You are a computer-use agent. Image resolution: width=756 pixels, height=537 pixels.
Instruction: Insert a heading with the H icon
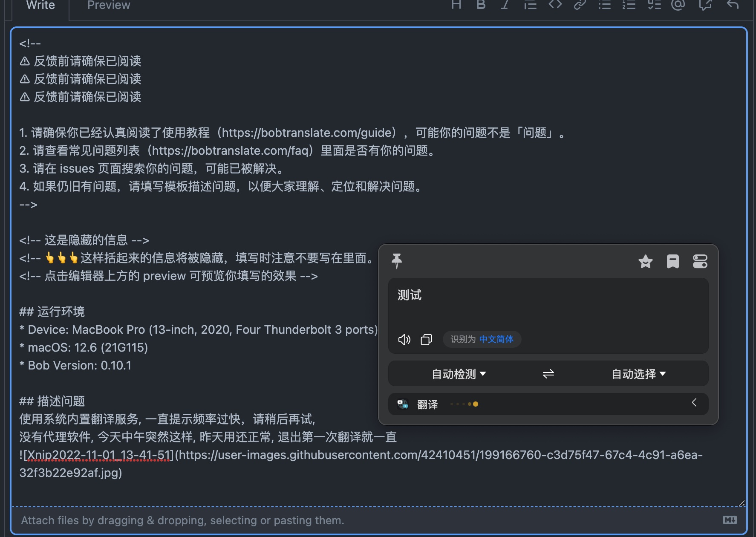coord(456,6)
